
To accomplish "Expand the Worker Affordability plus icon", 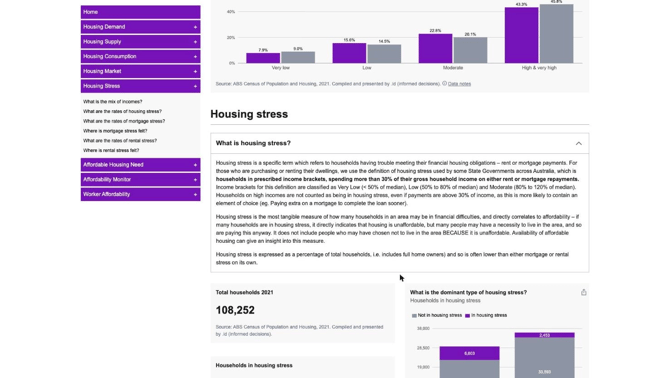I will coord(195,194).
